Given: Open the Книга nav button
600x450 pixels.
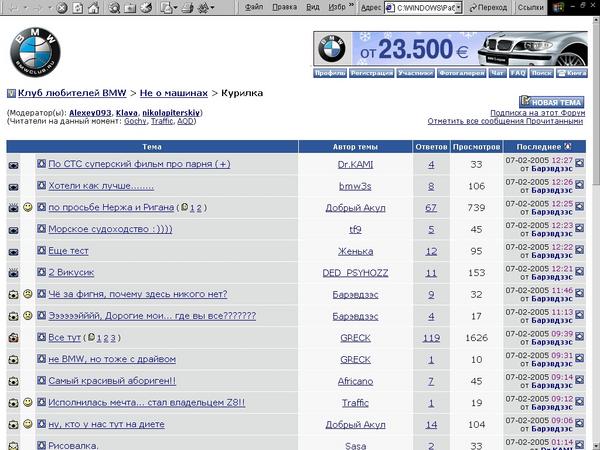Looking at the screenshot, I should tap(572, 73).
